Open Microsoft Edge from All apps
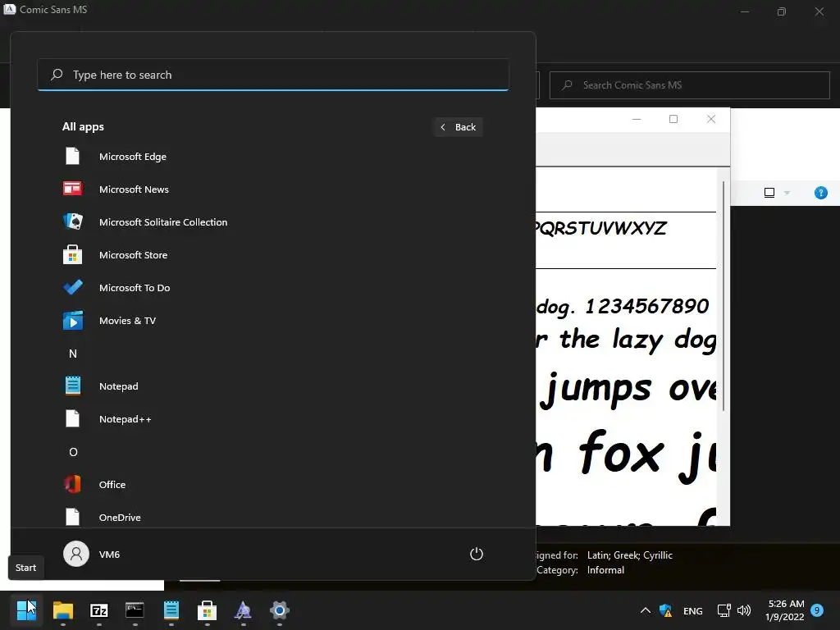 (x=272, y=157)
